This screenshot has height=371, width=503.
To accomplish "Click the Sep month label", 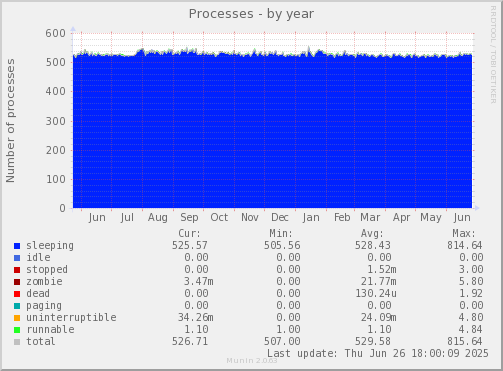I will [x=189, y=218].
